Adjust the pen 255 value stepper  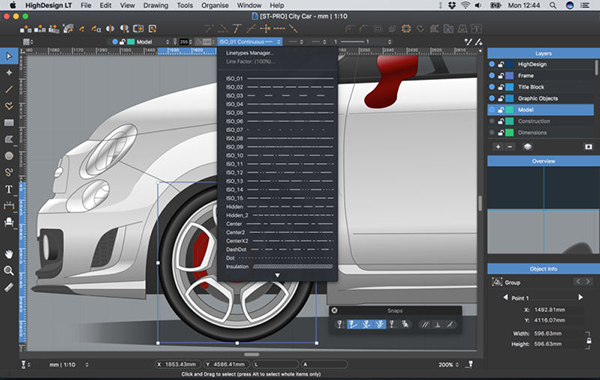[190, 42]
